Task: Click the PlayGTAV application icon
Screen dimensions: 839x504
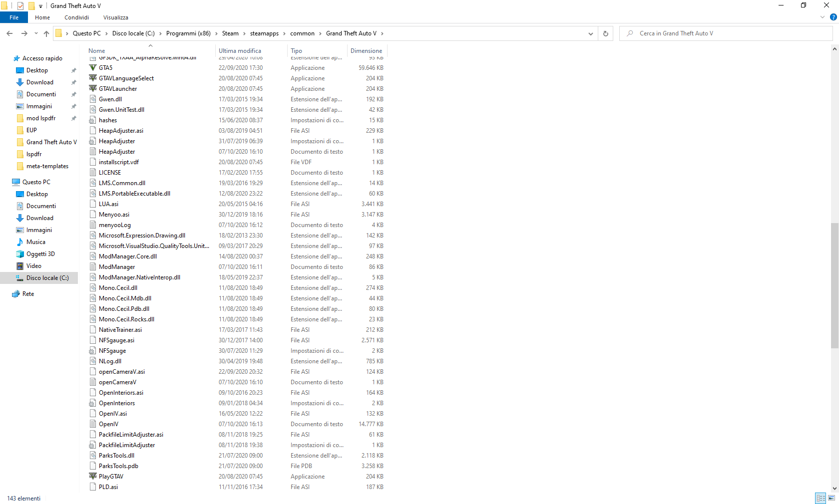Action: click(x=93, y=476)
